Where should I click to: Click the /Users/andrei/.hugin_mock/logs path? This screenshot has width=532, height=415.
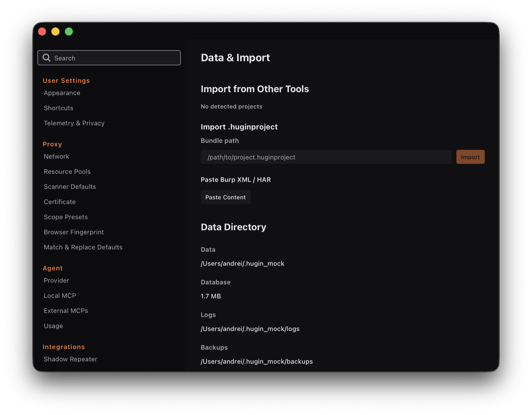tap(250, 329)
